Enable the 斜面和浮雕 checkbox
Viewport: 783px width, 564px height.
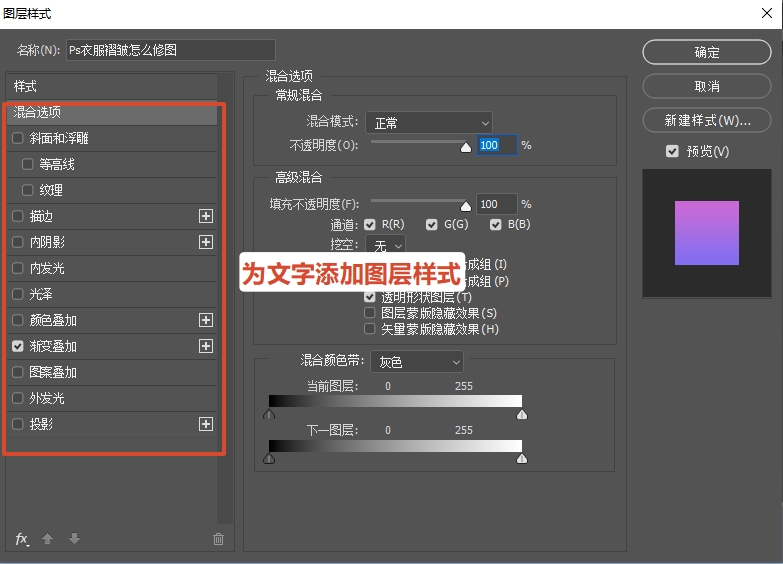(18, 138)
